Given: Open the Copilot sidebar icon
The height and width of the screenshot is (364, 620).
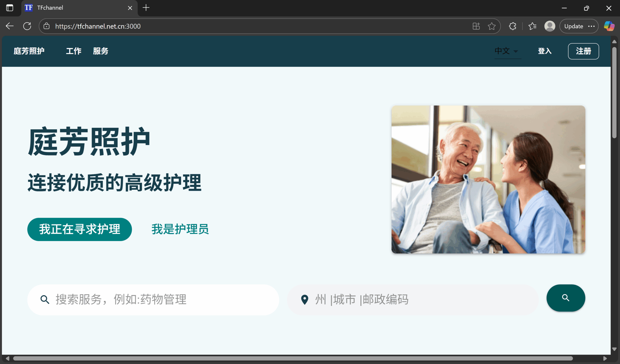Looking at the screenshot, I should click(x=609, y=26).
